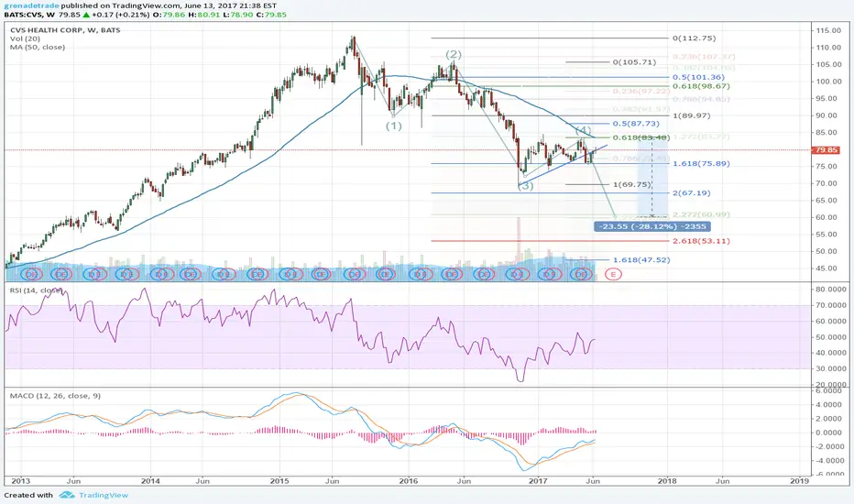Open the grenadetrade author profile link
Image resolution: width=854 pixels, height=504 pixels.
(x=31, y=5)
